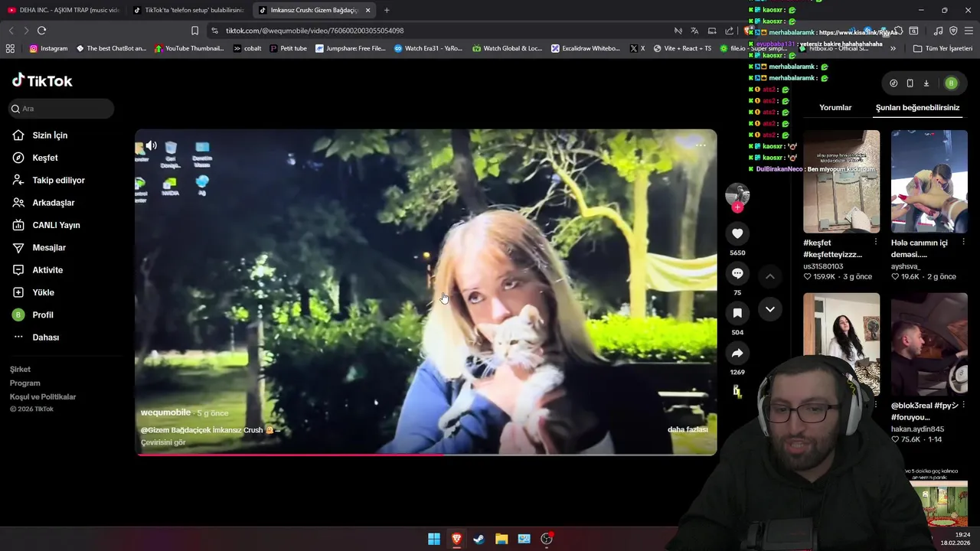The image size is (980, 551).
Task: Open the Windows Start menu
Action: point(434,539)
